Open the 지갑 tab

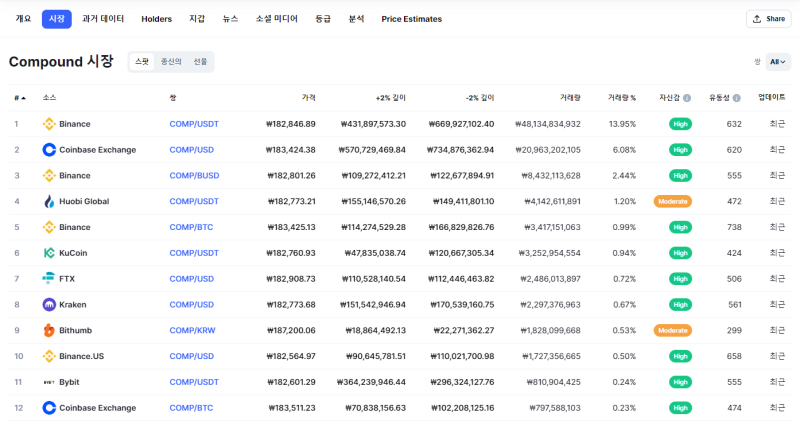[x=197, y=19]
